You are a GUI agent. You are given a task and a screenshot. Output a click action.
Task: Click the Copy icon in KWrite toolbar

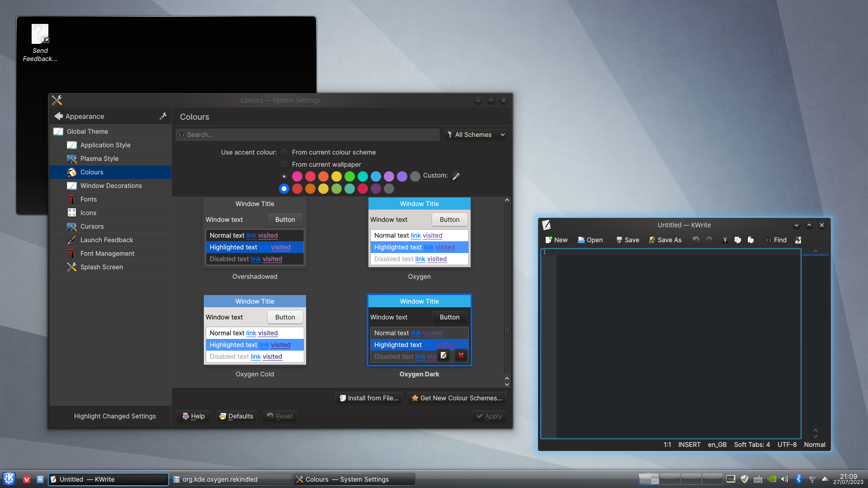tap(738, 240)
